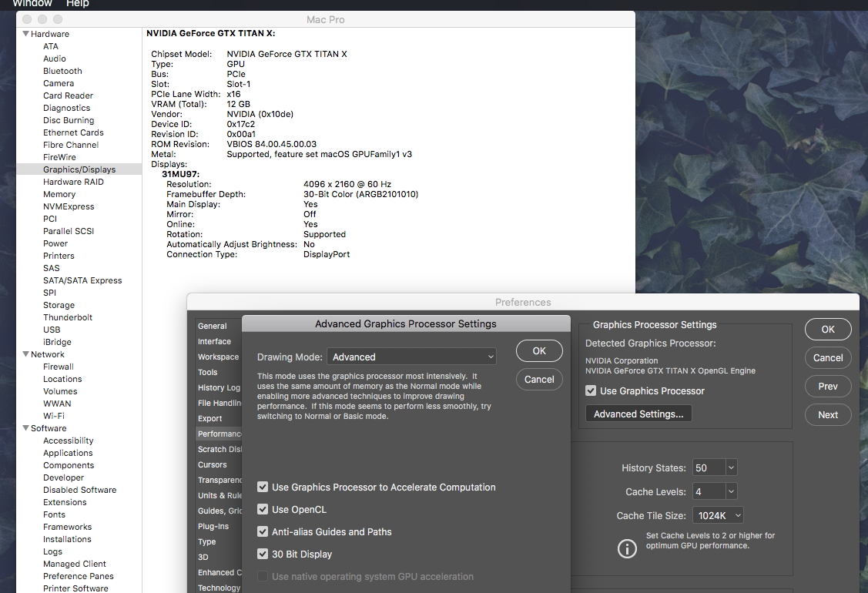868x593 pixels.
Task: Collapse the Network section triangle
Action: point(25,354)
